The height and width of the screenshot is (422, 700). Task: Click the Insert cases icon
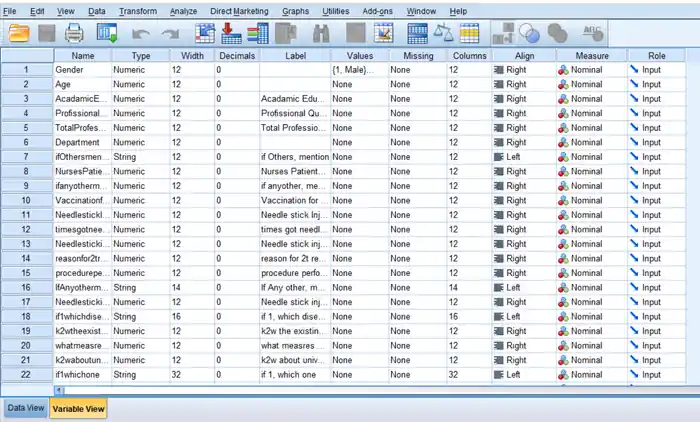tap(356, 33)
